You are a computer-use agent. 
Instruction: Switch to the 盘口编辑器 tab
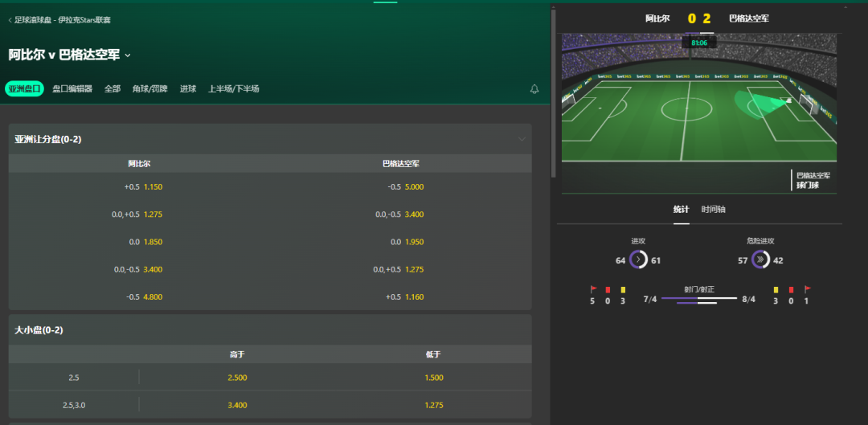[x=72, y=88]
